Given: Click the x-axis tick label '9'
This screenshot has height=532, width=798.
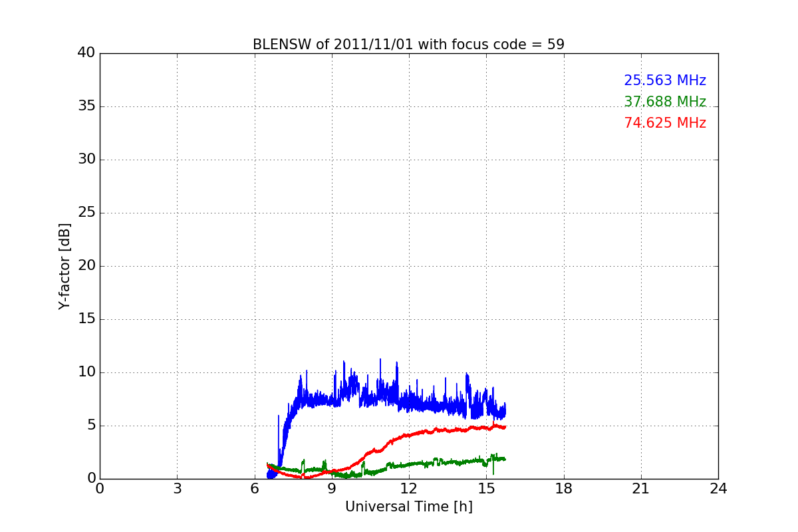Looking at the screenshot, I should [332, 489].
